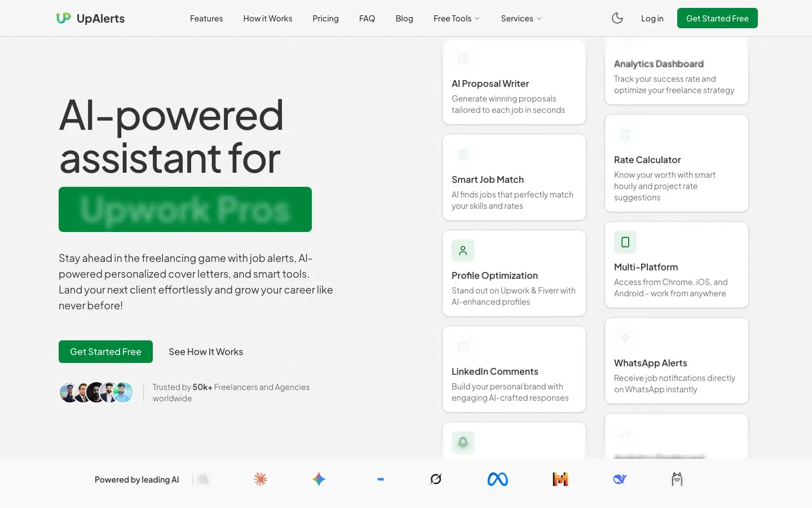The image size is (812, 508).
Task: Select the Multi-Platform card title
Action: [x=646, y=267]
